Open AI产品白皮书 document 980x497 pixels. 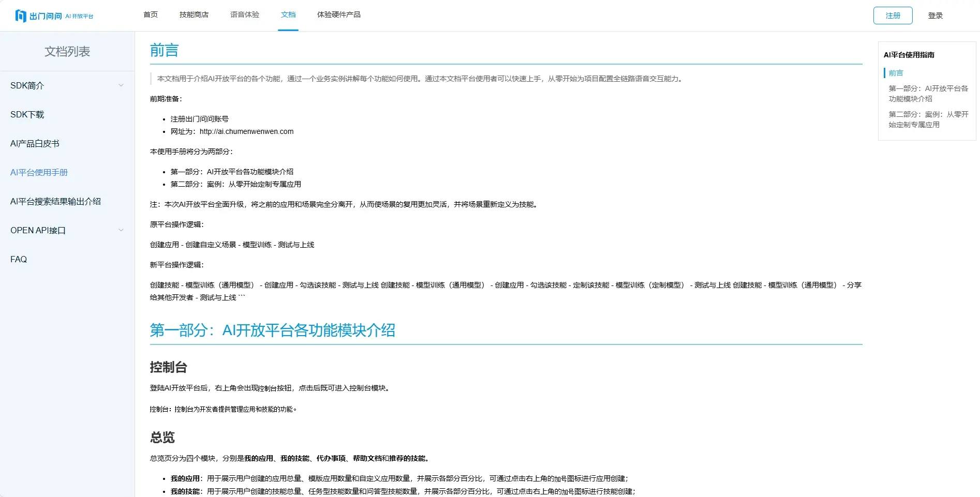tap(35, 143)
